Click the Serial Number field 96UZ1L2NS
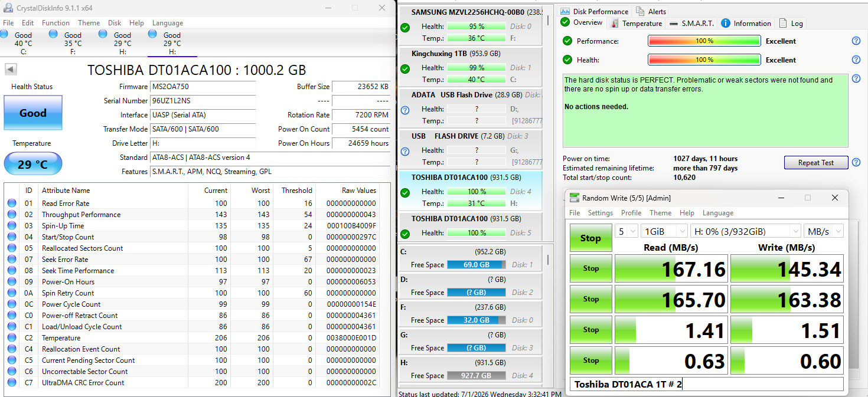The width and height of the screenshot is (868, 397). [x=203, y=101]
